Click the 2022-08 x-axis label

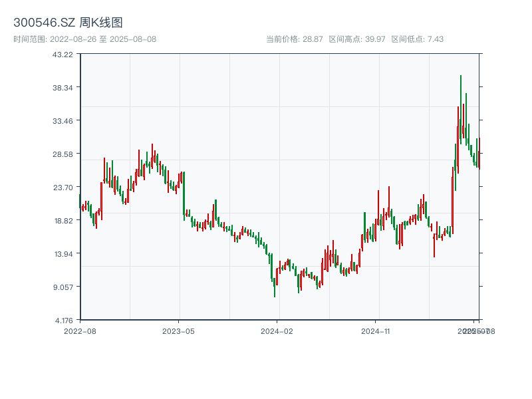[x=80, y=331]
